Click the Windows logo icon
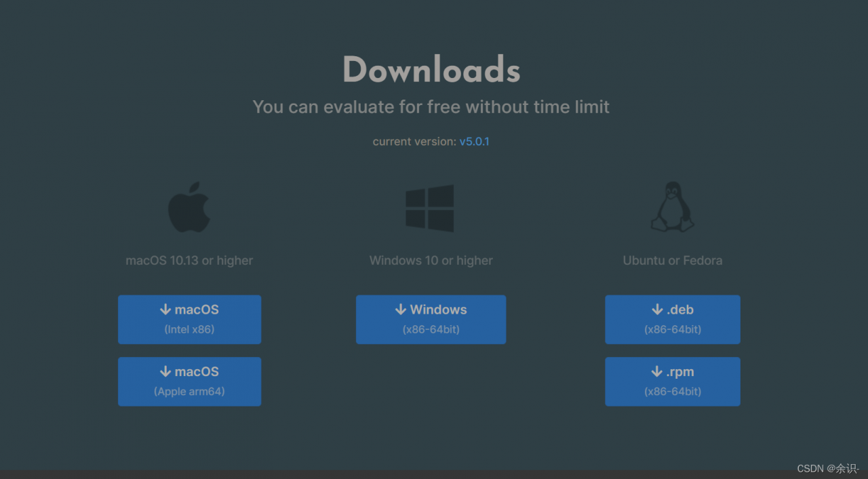868x479 pixels. [x=430, y=208]
